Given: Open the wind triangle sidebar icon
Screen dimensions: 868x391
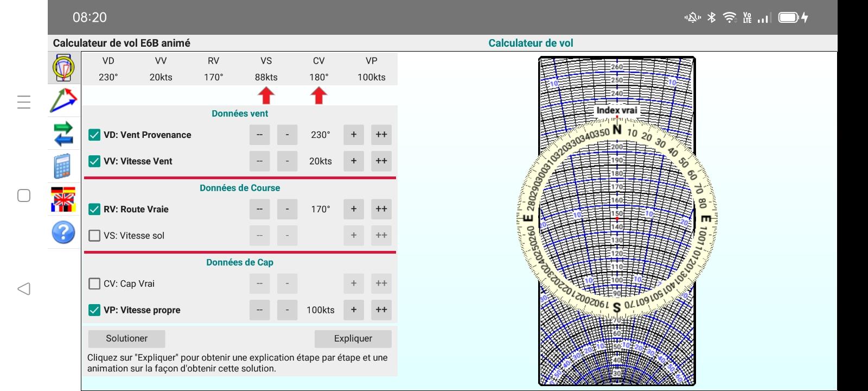Looking at the screenshot, I should [63, 100].
